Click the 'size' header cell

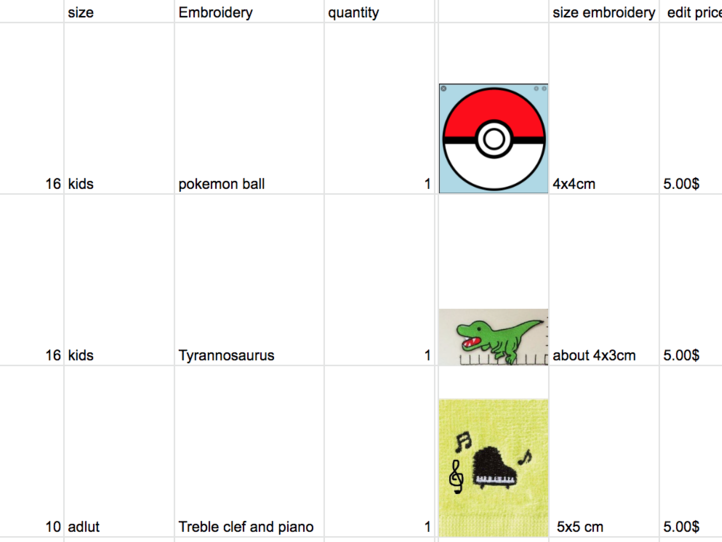(119, 11)
